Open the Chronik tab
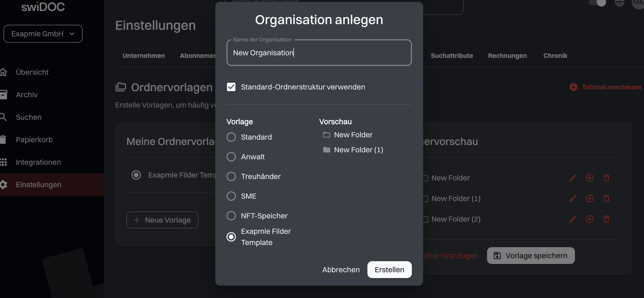Viewport: 644px width, 298px height. 555,56
